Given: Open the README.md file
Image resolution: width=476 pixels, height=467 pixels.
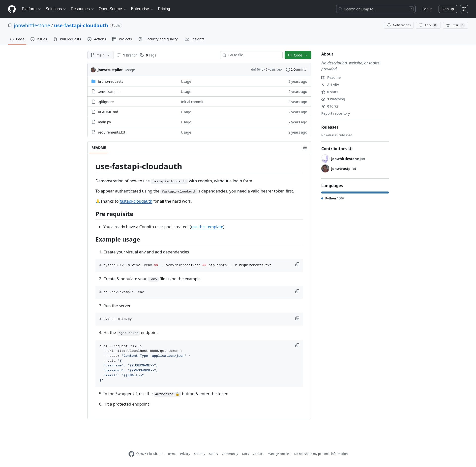Looking at the screenshot, I should tap(108, 112).
